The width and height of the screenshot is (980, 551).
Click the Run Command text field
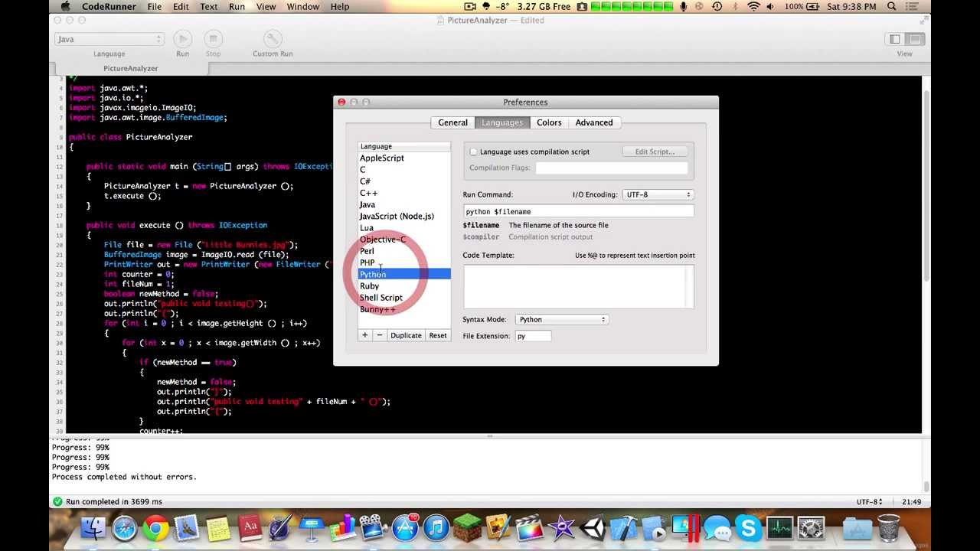tap(579, 211)
